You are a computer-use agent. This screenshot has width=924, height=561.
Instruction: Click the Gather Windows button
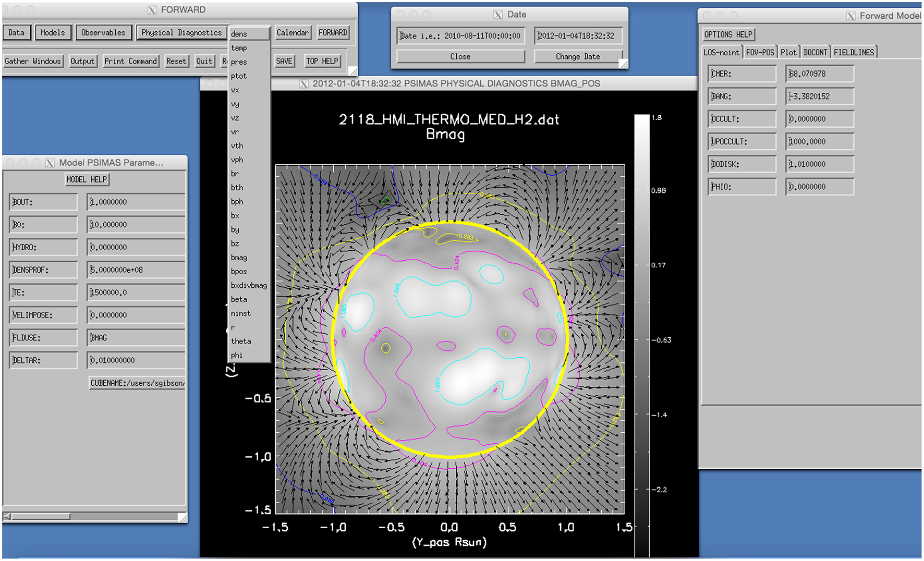pos(33,61)
